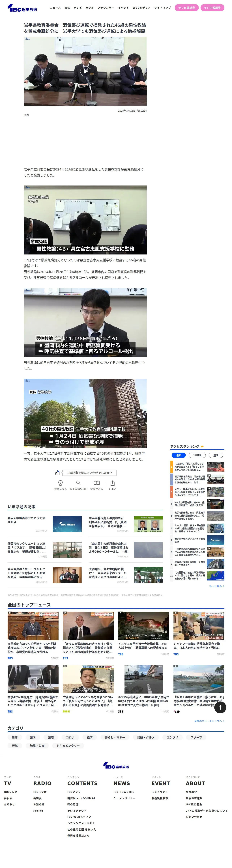Open ranking 10 大雪情報 map thumbnail
The width and height of the screenshot is (232, 868).
(x=216, y=575)
